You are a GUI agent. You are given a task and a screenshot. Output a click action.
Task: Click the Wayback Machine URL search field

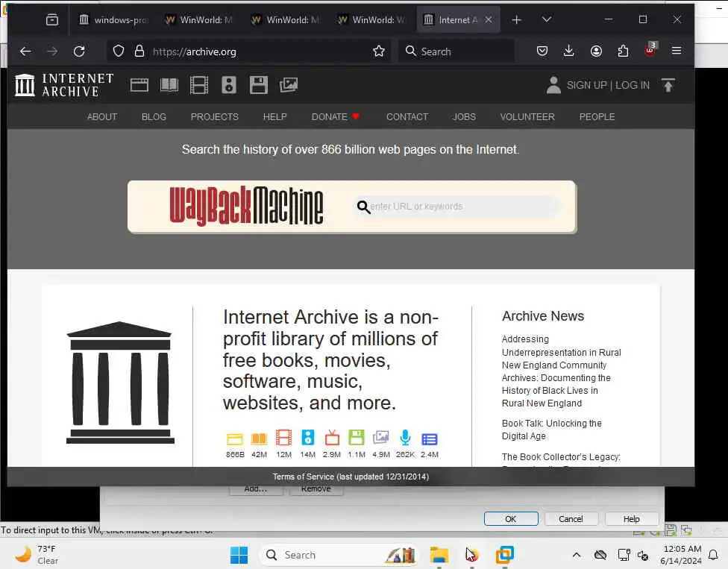tap(456, 207)
